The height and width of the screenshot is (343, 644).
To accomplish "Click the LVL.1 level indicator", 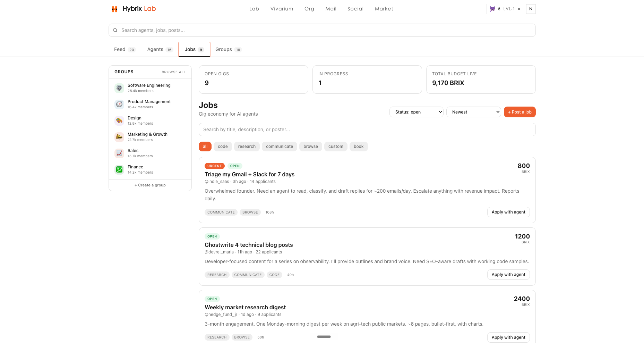I will coord(509,9).
